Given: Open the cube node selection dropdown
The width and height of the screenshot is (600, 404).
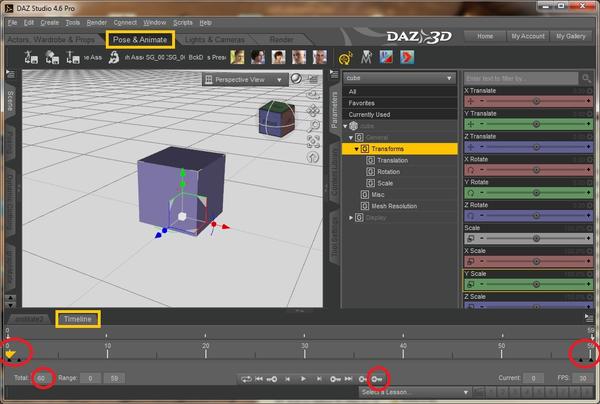Looking at the screenshot, I should 399,78.
